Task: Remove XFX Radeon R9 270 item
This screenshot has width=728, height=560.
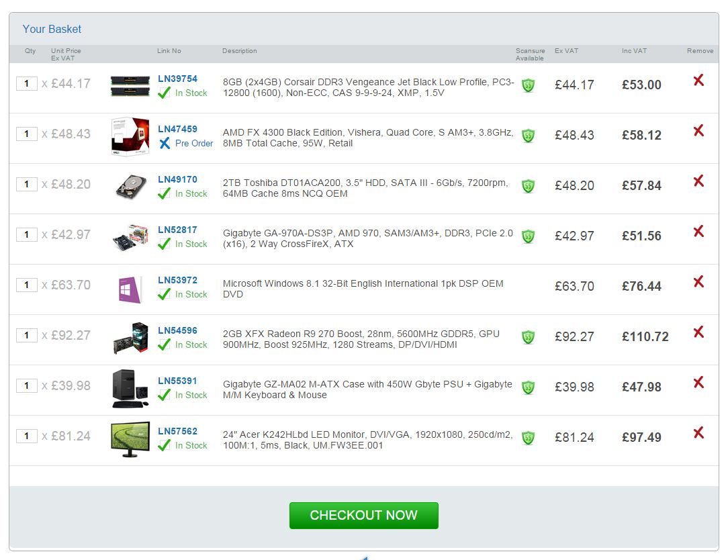Action: (x=698, y=332)
